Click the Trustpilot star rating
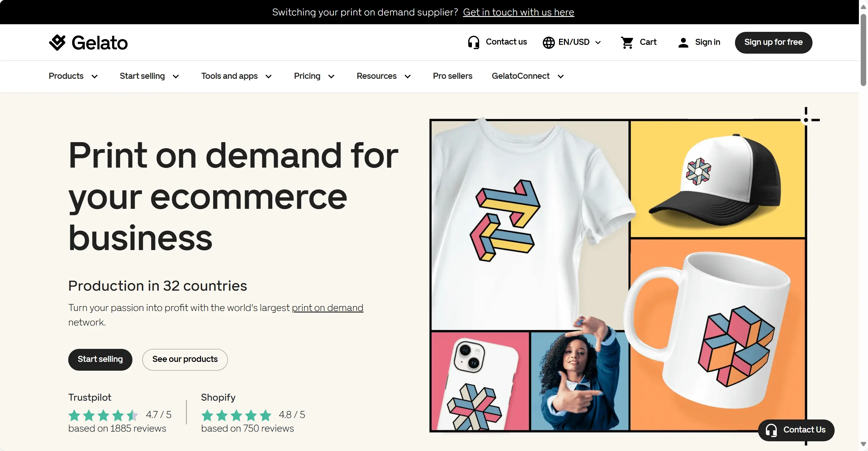This screenshot has height=451, width=868. click(x=103, y=415)
